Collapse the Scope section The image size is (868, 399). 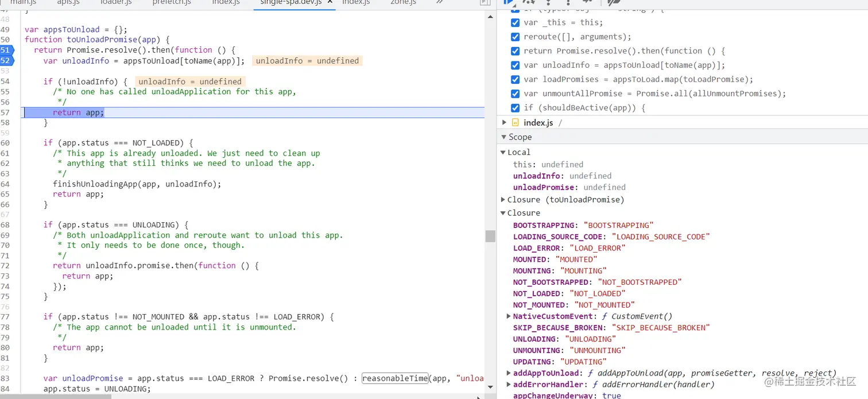pos(504,137)
